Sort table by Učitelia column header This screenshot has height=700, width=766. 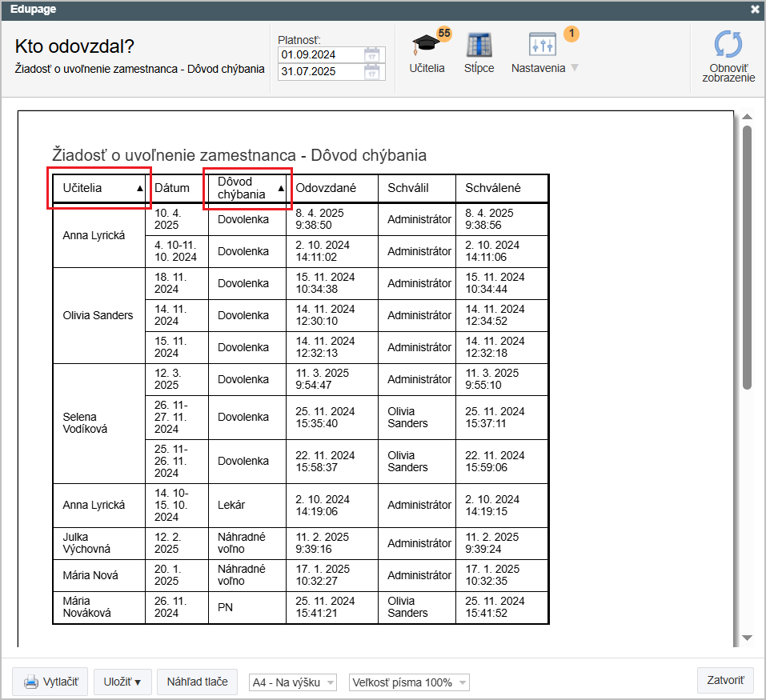click(x=99, y=188)
